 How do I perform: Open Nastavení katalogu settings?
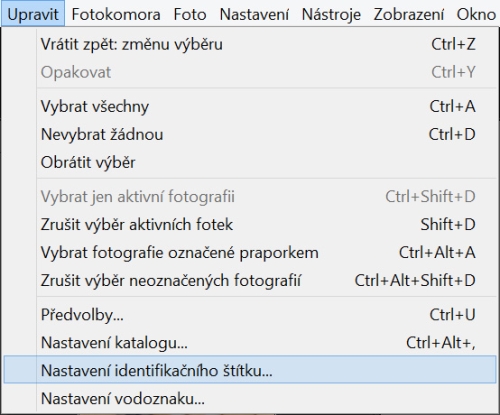250,343
